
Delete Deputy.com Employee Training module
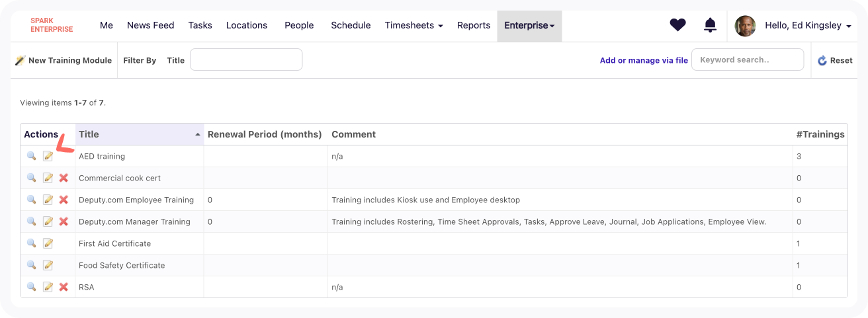[x=64, y=200]
